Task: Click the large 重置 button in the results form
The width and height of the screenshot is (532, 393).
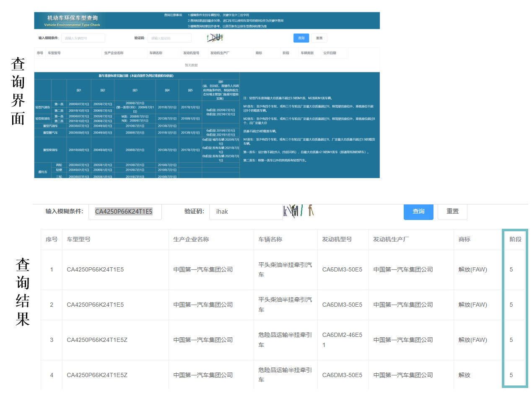Action: click(x=452, y=212)
